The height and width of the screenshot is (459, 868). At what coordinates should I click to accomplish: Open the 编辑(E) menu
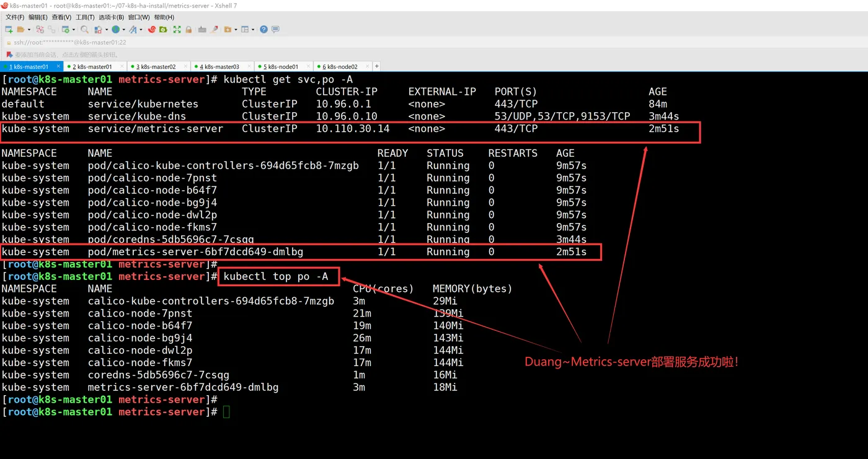(x=38, y=17)
